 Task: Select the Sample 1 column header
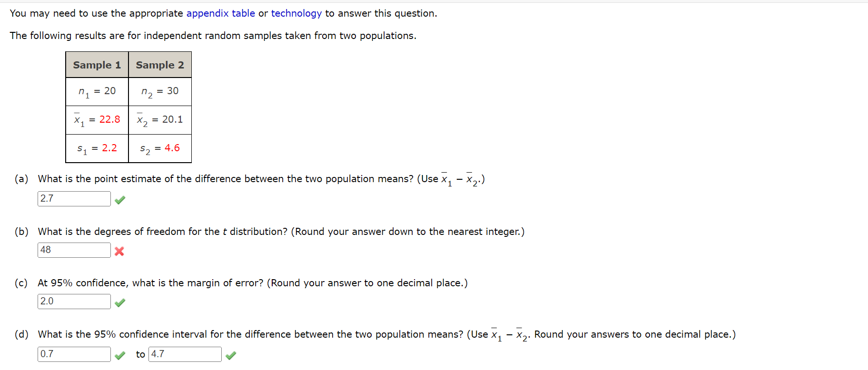point(97,65)
